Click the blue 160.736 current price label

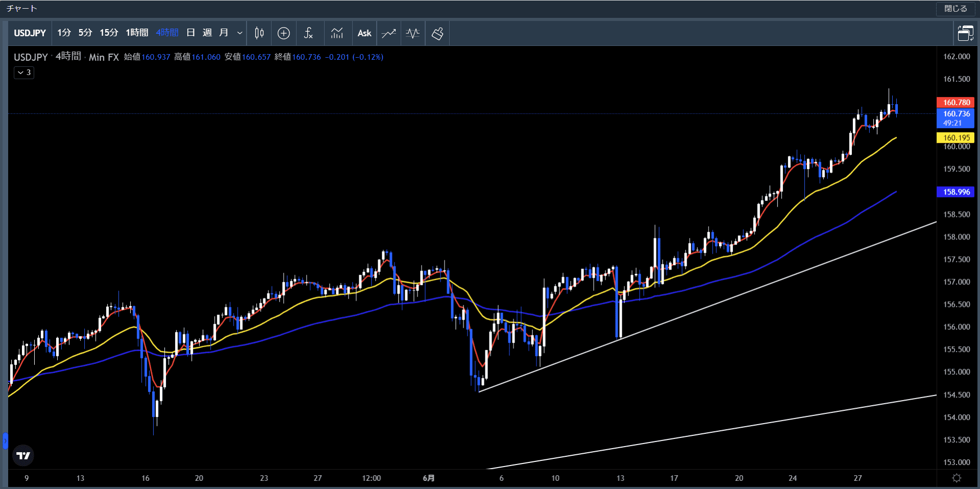(955, 118)
